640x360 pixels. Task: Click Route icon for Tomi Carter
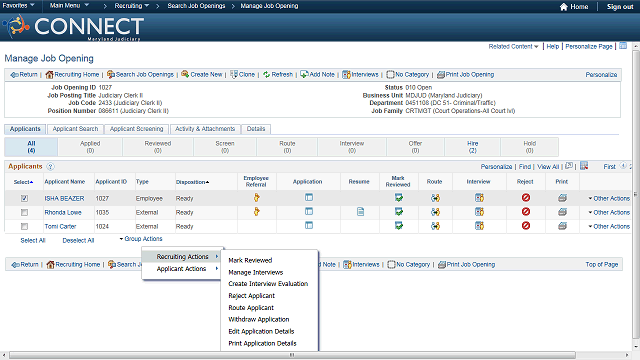436,226
